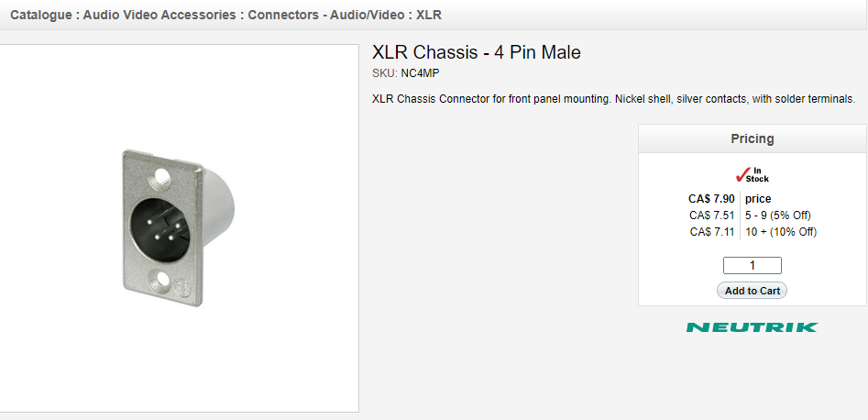Viewport: 868px width, 420px height.
Task: Click the red In Stock checkmark icon
Action: coord(742,173)
